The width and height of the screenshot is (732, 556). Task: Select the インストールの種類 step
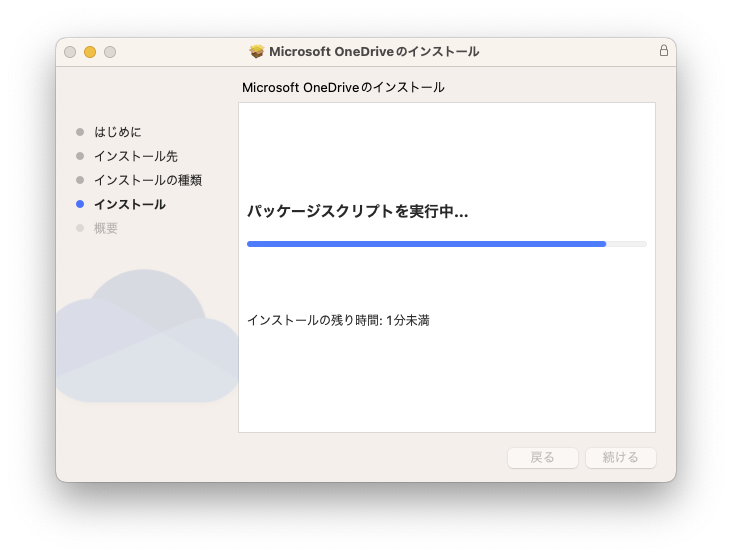[x=148, y=180]
